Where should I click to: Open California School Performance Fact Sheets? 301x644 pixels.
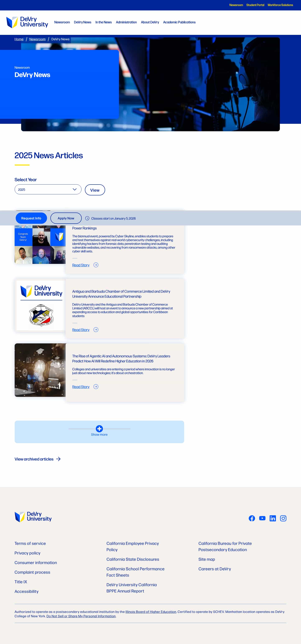click(135, 572)
